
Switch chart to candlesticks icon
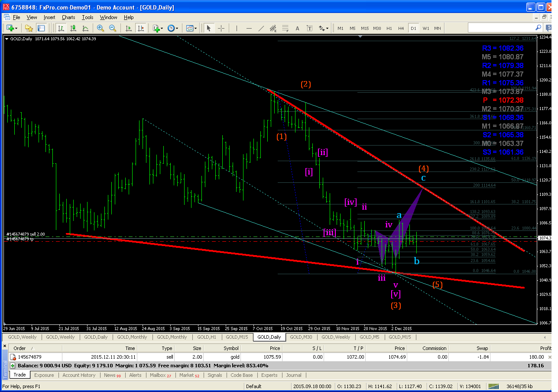[x=73, y=28]
